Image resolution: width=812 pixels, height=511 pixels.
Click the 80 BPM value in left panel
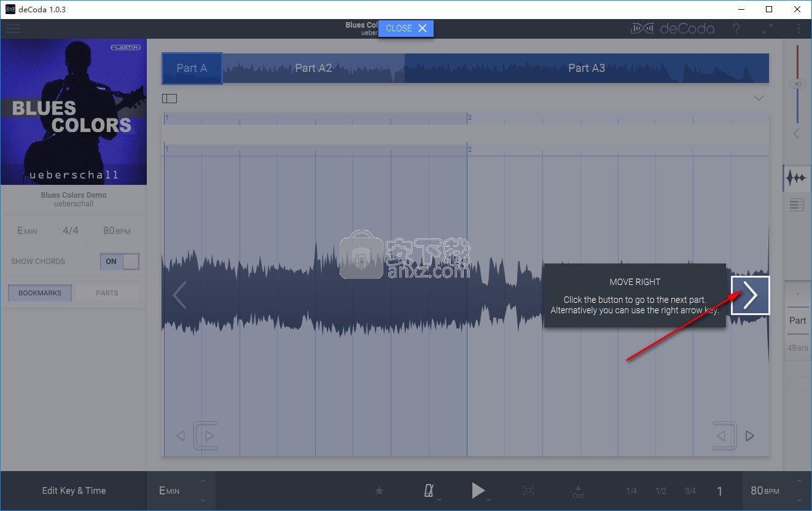(x=117, y=231)
